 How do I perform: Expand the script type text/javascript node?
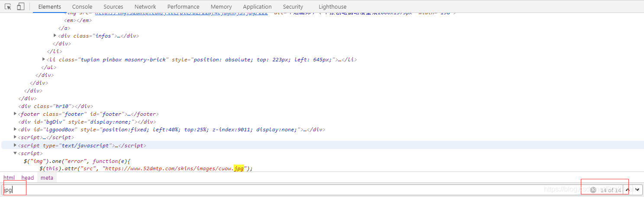click(16, 145)
